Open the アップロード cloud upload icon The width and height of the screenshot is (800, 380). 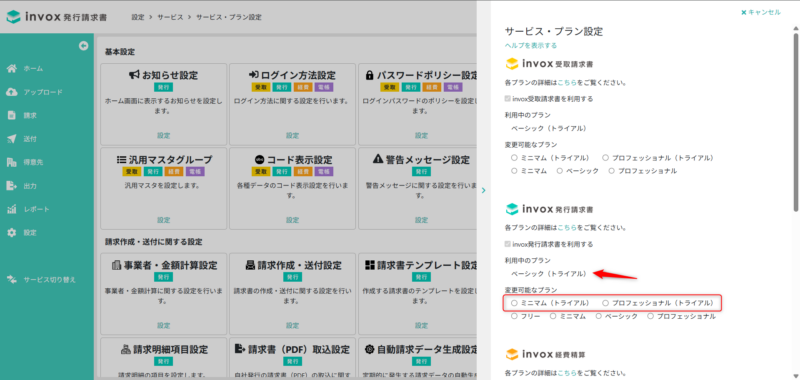11,92
